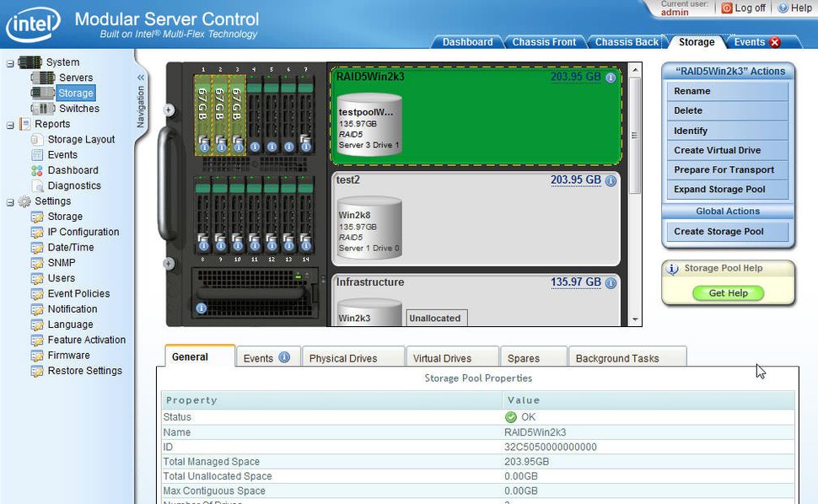Screen dimensions: 818x504
Task: Click the red error icon on Events tab
Action: tap(775, 42)
